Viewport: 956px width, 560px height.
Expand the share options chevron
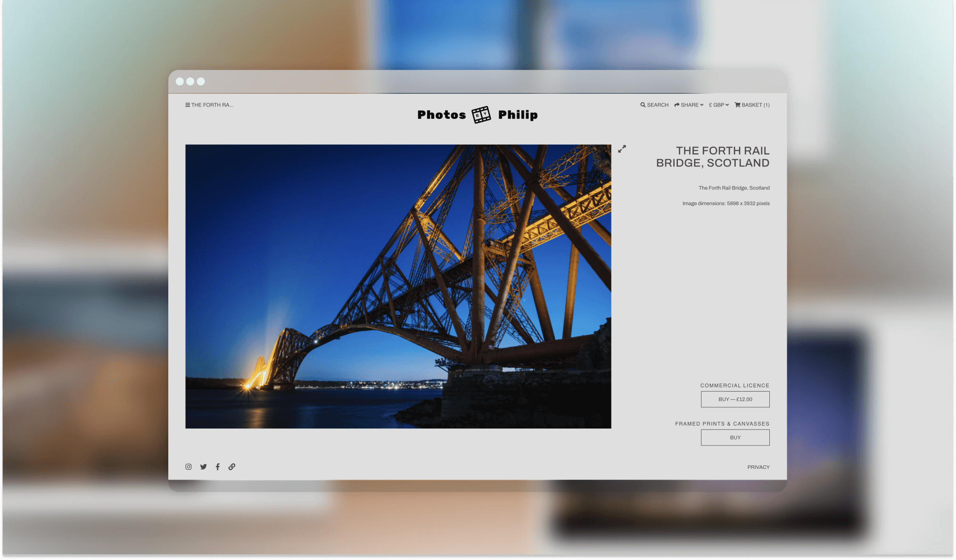coord(701,105)
